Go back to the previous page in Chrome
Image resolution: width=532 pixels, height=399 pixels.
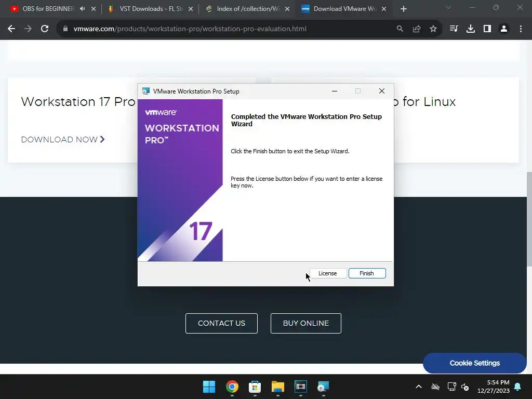click(11, 29)
